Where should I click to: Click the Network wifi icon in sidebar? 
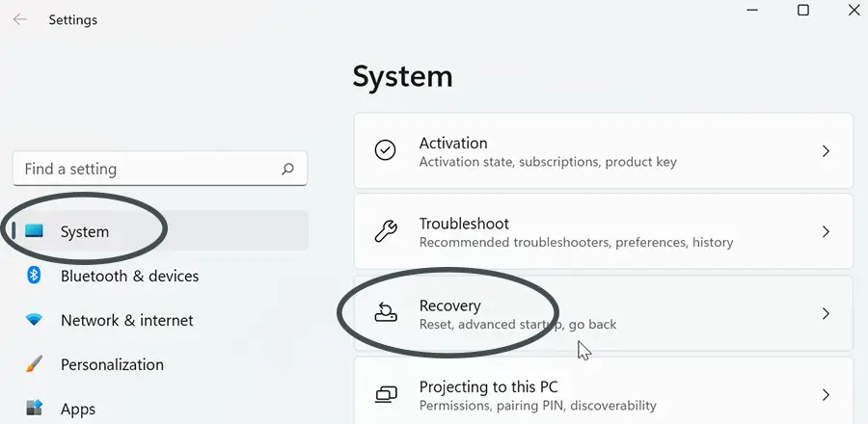(34, 320)
